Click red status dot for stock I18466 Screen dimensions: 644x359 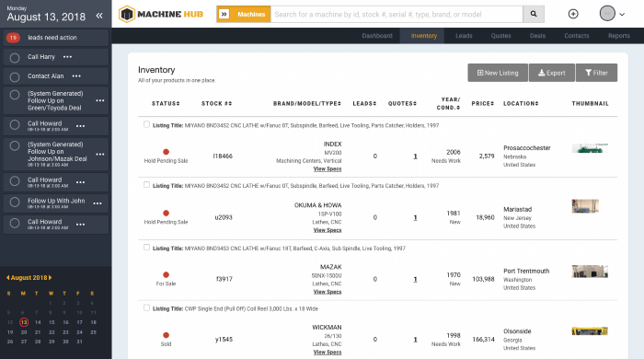(166, 152)
